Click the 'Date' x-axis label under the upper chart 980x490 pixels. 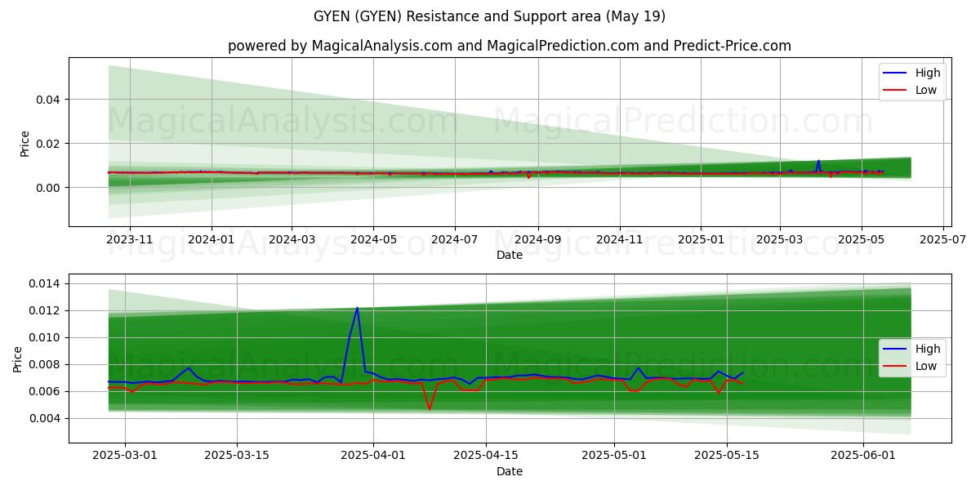pos(510,255)
